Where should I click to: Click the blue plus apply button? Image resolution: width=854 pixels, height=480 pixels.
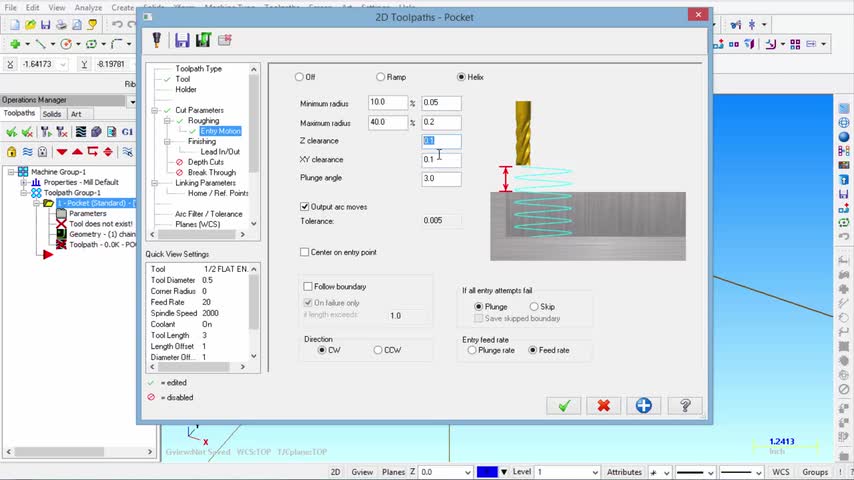[643, 405]
